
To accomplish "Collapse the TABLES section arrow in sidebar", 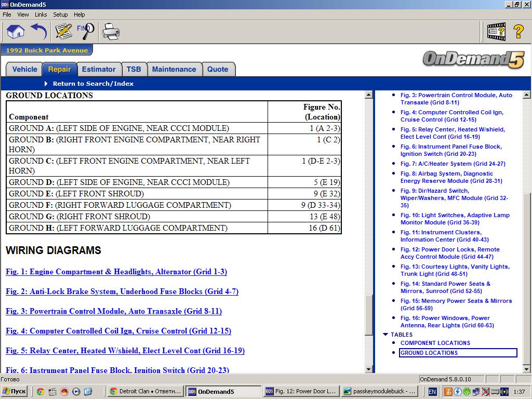I will click(385, 335).
